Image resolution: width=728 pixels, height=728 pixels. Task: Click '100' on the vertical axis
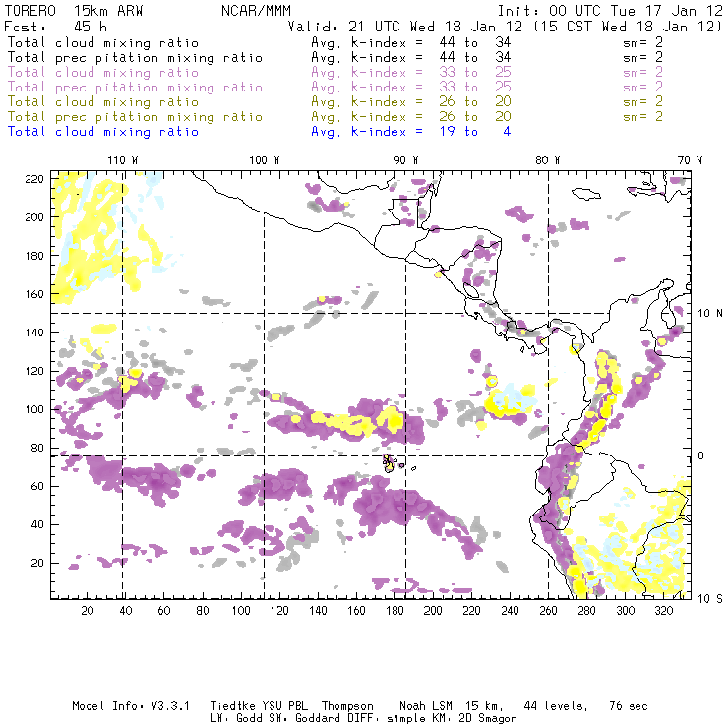point(34,409)
